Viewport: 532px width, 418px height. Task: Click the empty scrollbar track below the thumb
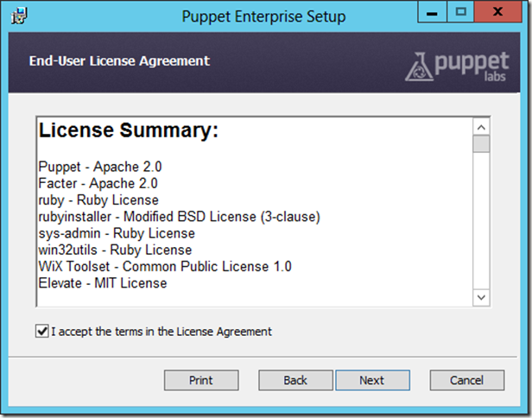coord(481,225)
